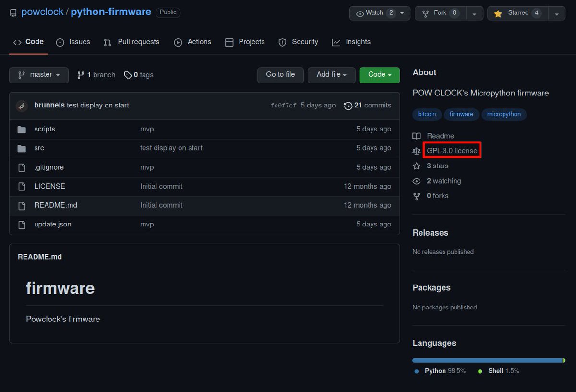
Task: Open 'Initial commit' message on LICENSE row
Action: pos(161,186)
